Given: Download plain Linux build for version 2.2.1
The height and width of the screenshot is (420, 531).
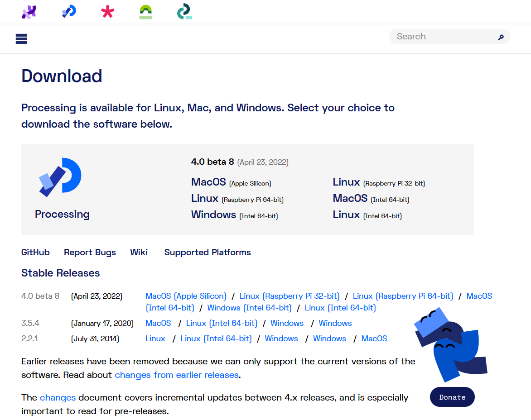Looking at the screenshot, I should coord(155,339).
